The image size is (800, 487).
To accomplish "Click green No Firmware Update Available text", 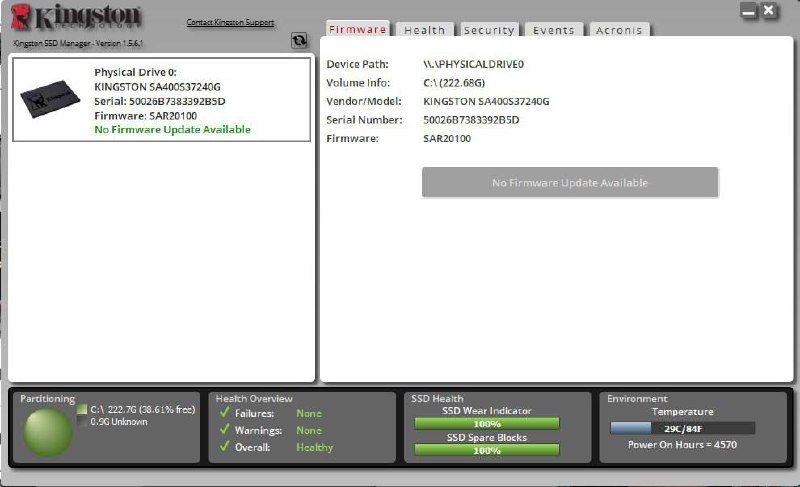I will [172, 130].
